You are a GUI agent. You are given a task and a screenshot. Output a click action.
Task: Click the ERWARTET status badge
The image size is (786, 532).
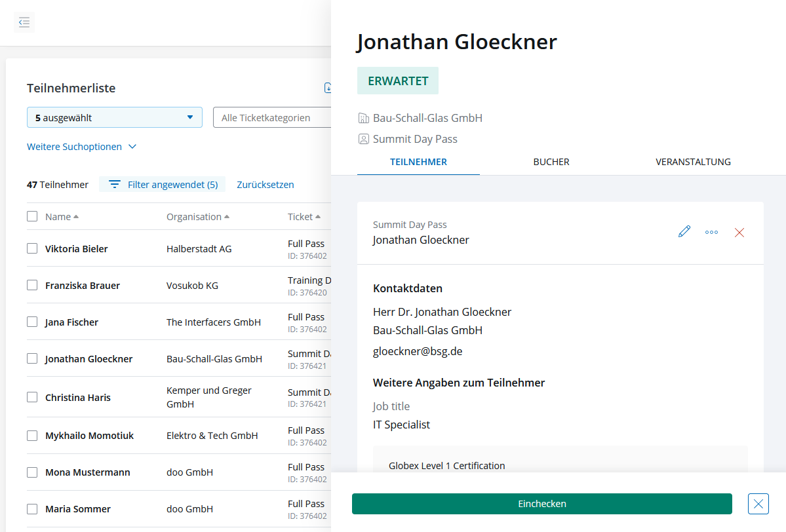coord(398,81)
